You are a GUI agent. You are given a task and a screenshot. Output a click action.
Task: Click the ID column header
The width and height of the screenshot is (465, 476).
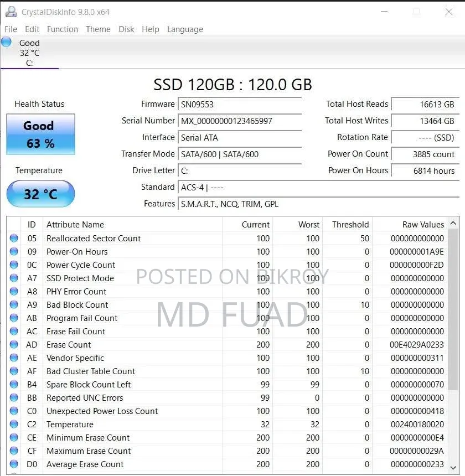pos(32,225)
